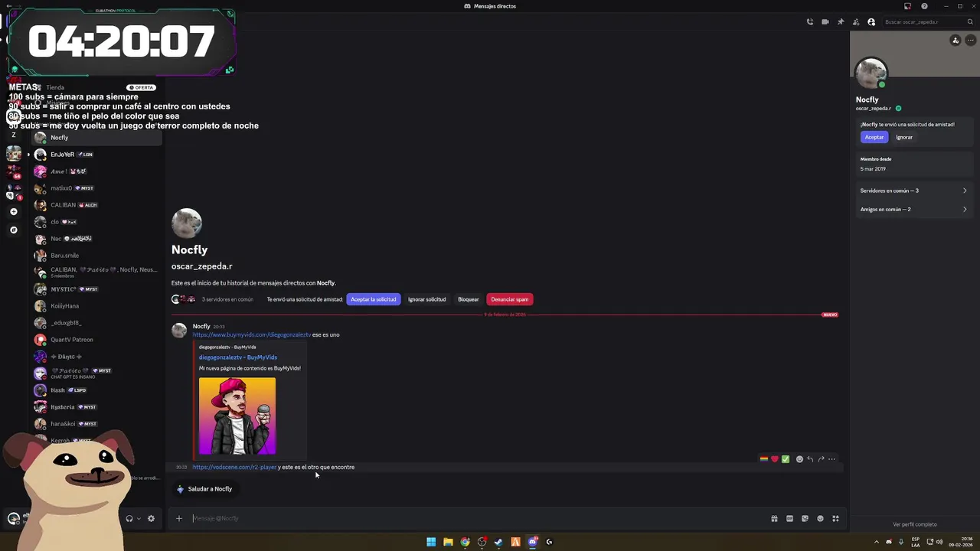The height and width of the screenshot is (551, 980).
Task: Open the group DM with 5 miembros
Action: pos(96,272)
